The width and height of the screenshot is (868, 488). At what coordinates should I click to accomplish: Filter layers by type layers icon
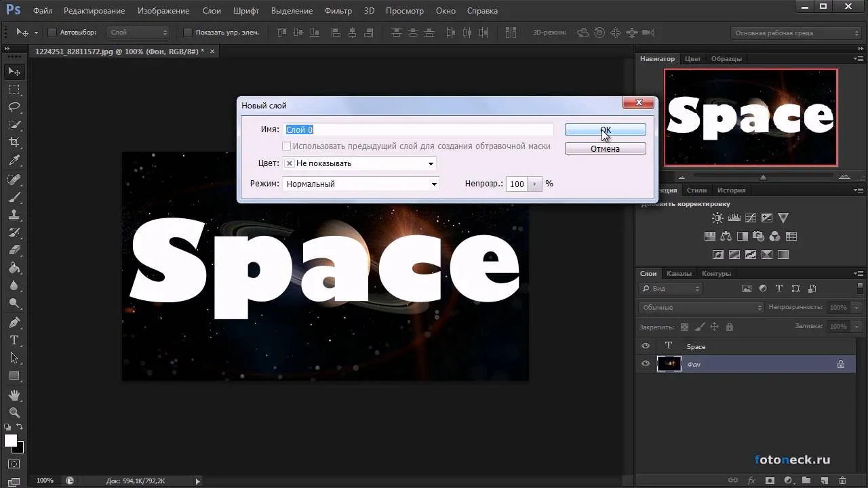pyautogui.click(x=779, y=288)
